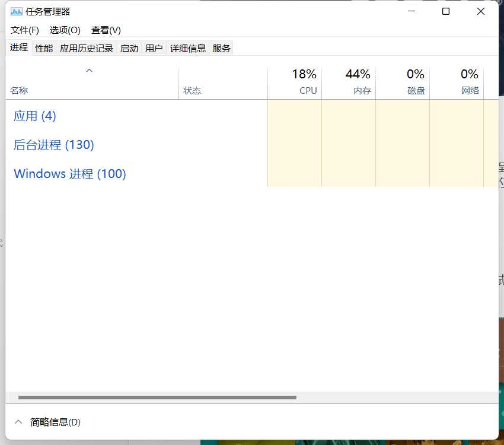Switch to the 详细信息 tab
The image size is (504, 445).
click(x=188, y=49)
